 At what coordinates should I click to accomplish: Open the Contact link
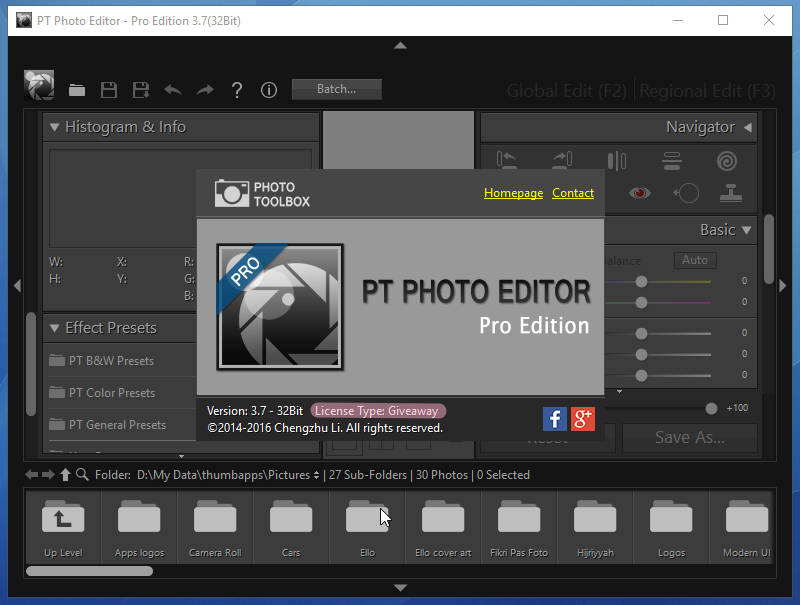573,193
